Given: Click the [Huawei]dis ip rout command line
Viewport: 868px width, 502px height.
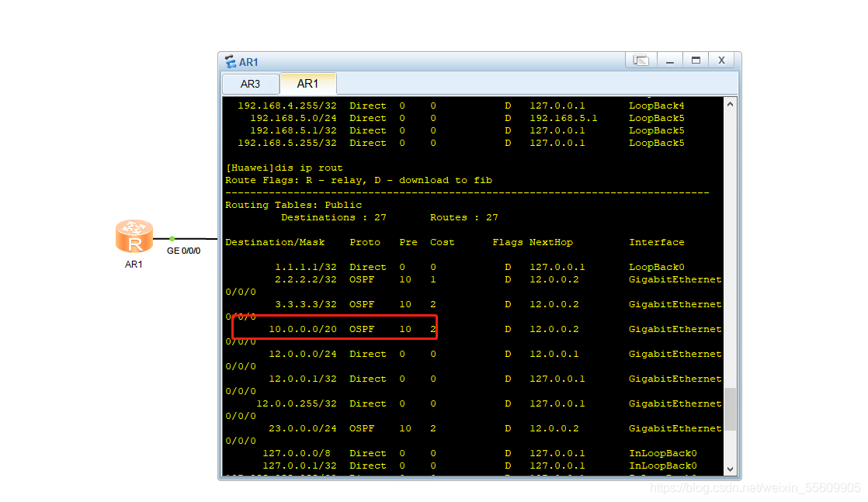Looking at the screenshot, I should [284, 168].
